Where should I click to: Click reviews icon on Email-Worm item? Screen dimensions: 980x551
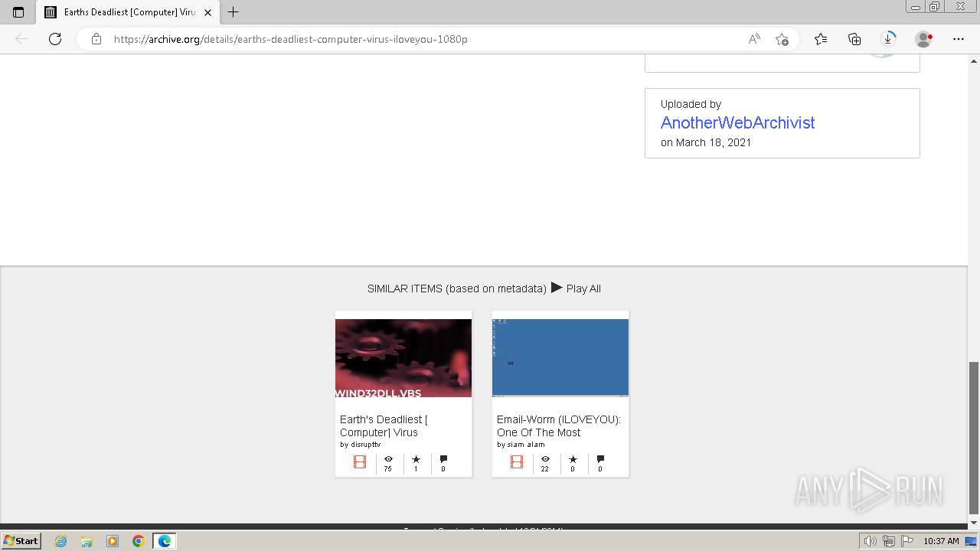coord(600,459)
